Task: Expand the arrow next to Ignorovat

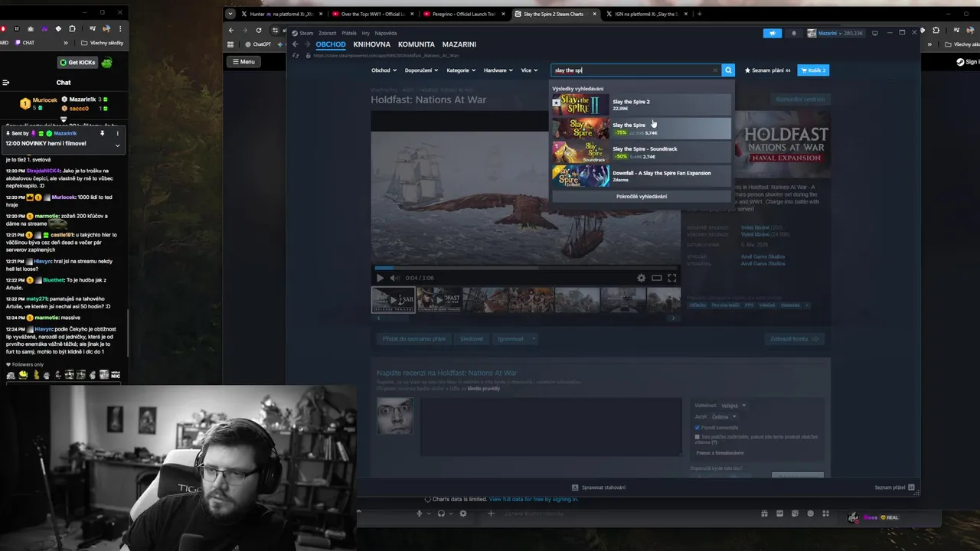Action: (x=534, y=339)
